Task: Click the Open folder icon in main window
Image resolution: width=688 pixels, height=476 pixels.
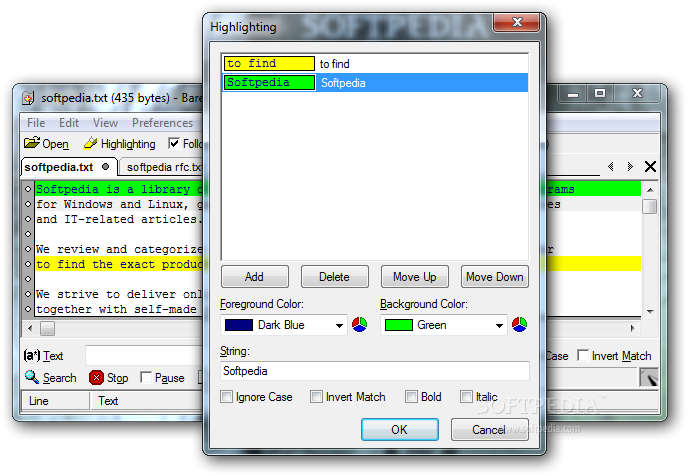Action: point(32,143)
